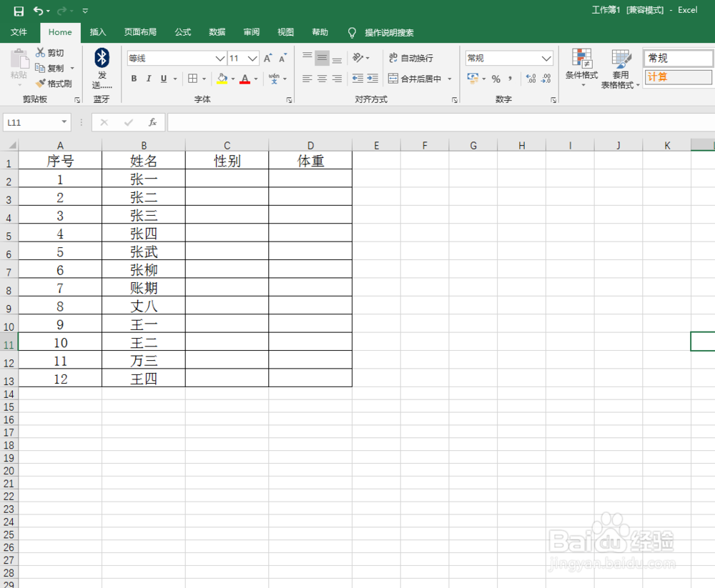The image size is (715, 588).
Task: Click the 合并后居中 merge and center button
Action: [x=415, y=79]
